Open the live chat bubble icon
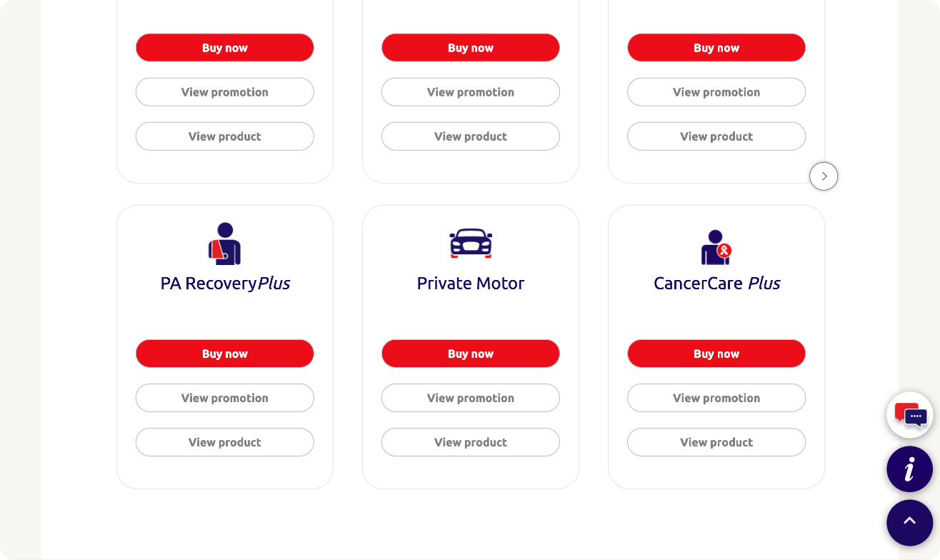 (x=910, y=415)
